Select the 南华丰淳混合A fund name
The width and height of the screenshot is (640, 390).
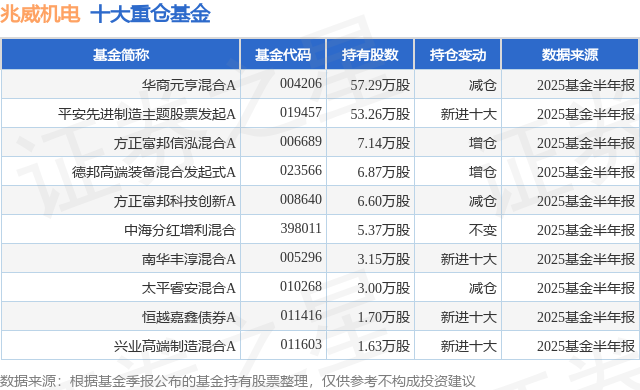[189, 259]
